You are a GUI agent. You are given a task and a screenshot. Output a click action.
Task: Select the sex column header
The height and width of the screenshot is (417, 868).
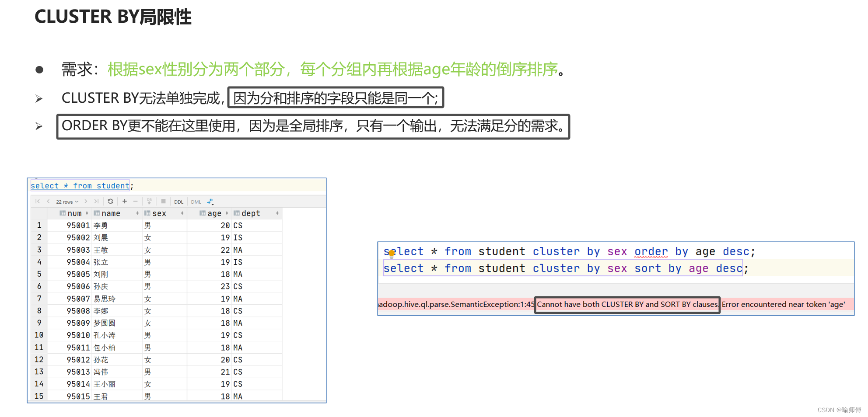(x=164, y=213)
